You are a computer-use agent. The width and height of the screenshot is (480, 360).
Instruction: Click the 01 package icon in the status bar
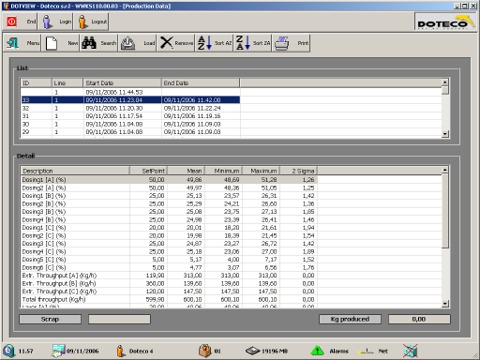point(205,351)
